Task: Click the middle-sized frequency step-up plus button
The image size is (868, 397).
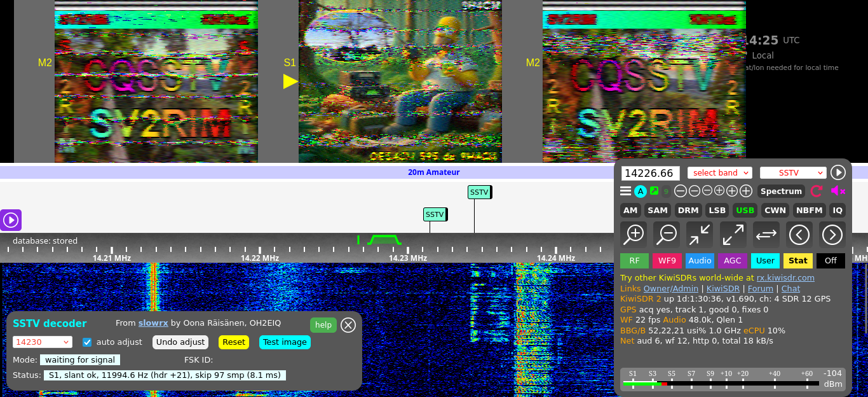Action: click(732, 191)
